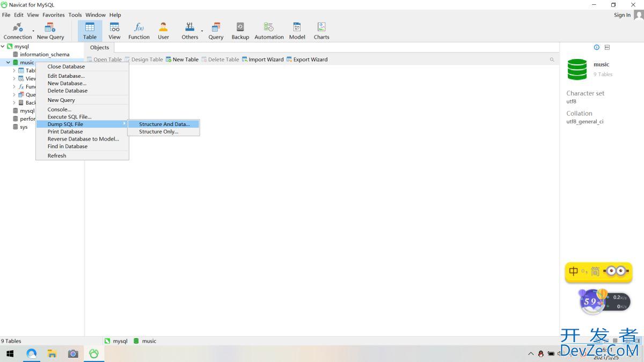Click the Others toolbar icon
Viewport: 644px width, 362px height.
coord(189,31)
